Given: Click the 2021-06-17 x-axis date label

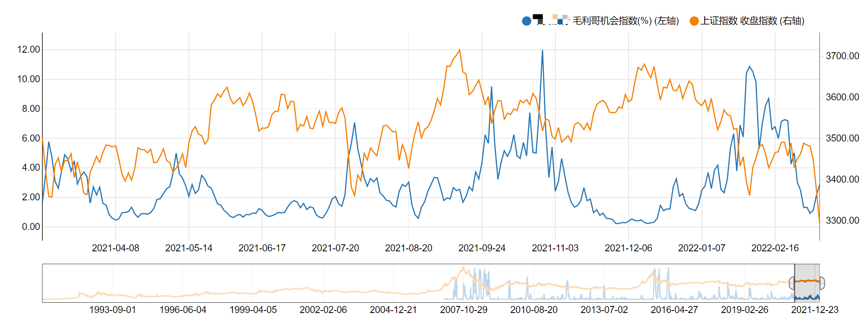Looking at the screenshot, I should [x=262, y=248].
